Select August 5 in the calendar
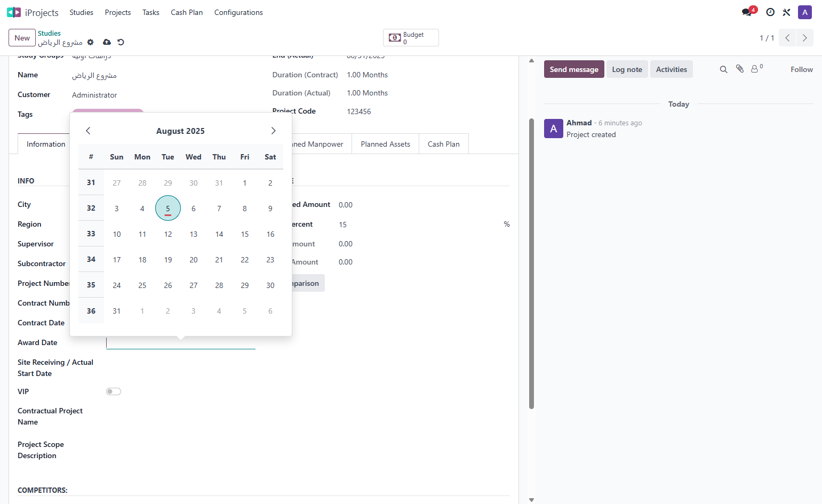This screenshot has height=504, width=822. coord(167,208)
